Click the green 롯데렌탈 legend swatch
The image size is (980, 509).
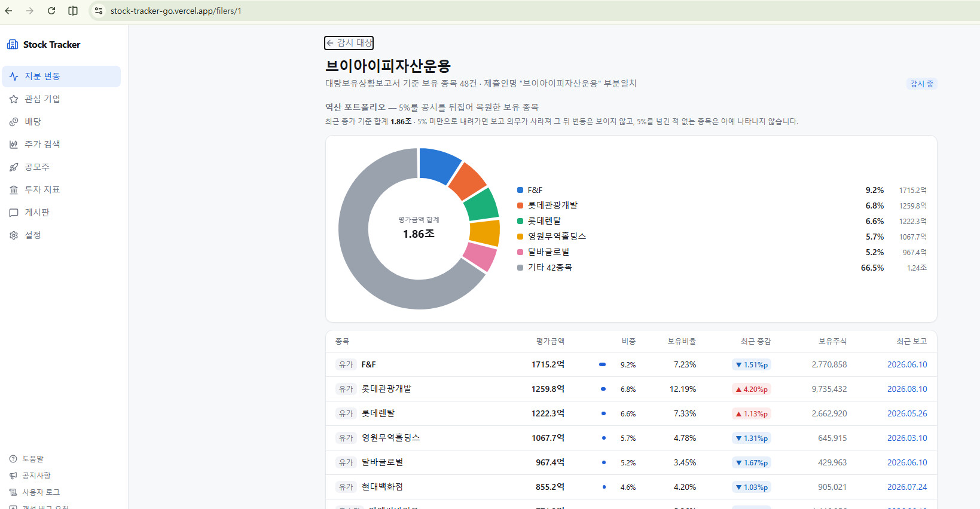(x=520, y=221)
